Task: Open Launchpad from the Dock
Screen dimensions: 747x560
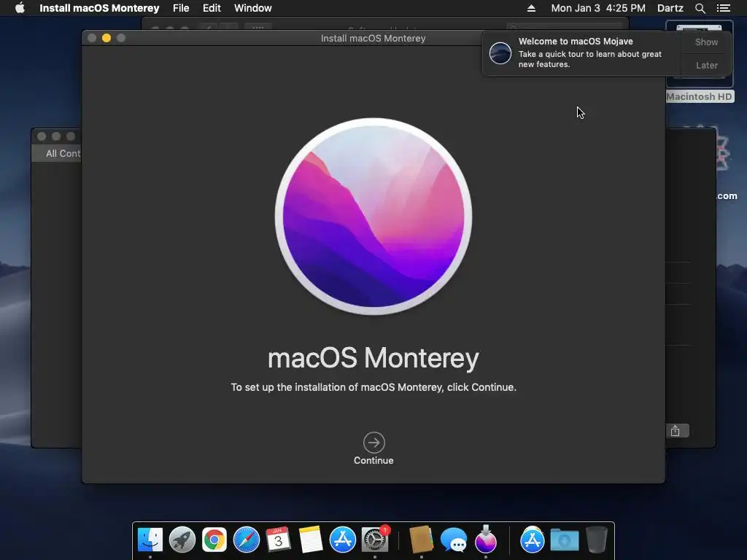Action: [x=182, y=540]
